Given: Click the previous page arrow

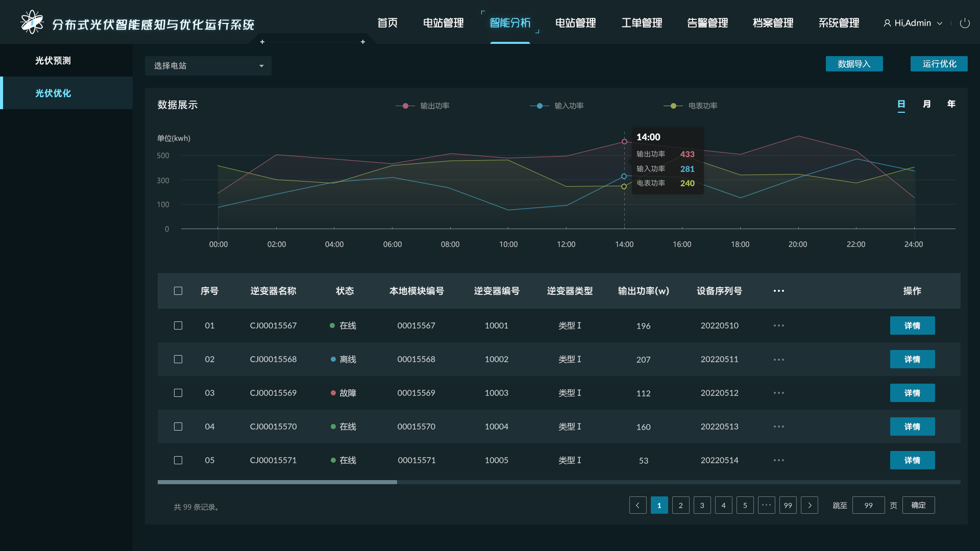Looking at the screenshot, I should (638, 505).
